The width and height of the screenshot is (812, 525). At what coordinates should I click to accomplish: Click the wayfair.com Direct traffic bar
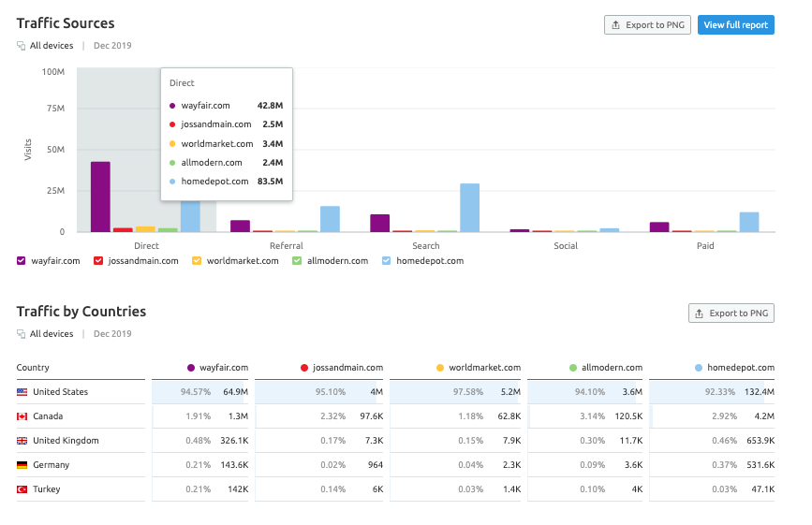tap(100, 197)
